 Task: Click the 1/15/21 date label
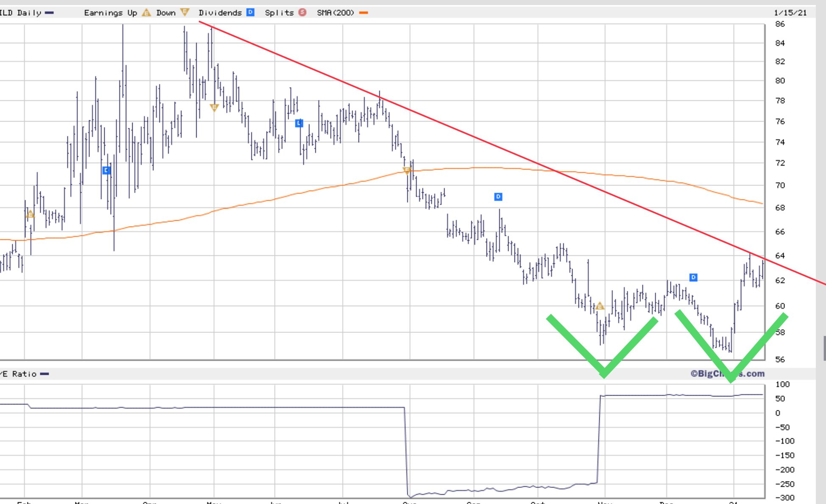point(790,13)
